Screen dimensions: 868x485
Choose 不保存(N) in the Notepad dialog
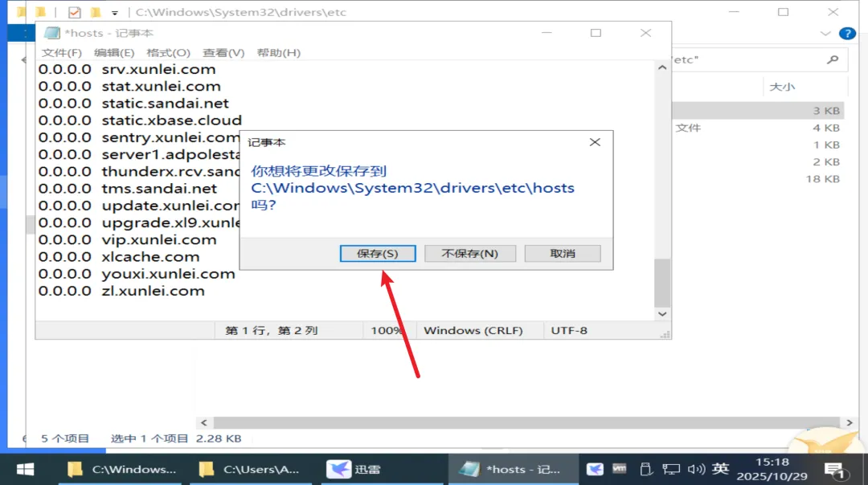point(470,253)
